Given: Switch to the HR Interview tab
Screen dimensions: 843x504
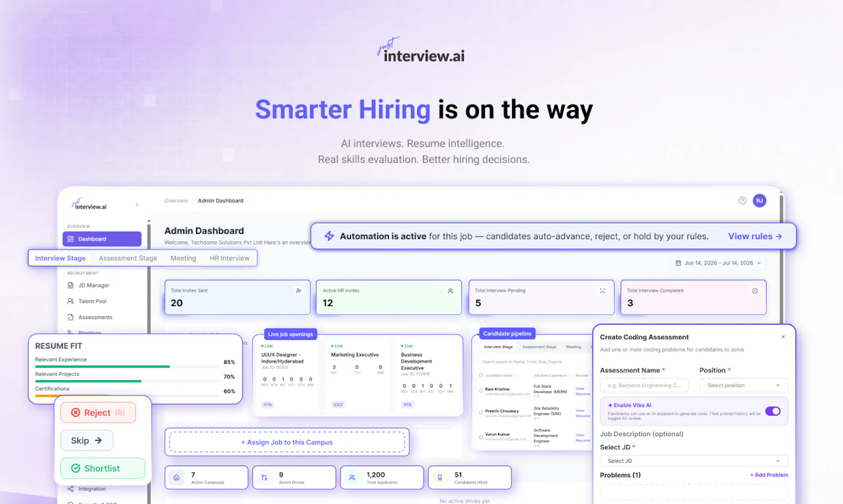Looking at the screenshot, I should coord(230,258).
